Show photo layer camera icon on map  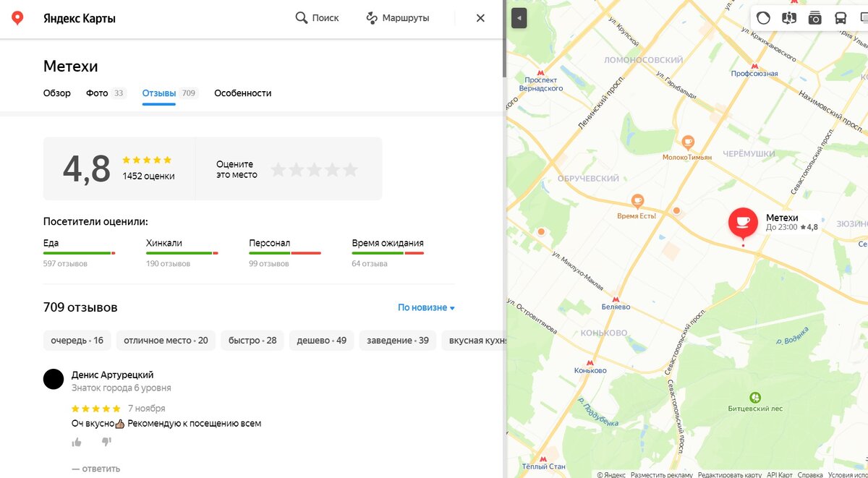click(815, 18)
